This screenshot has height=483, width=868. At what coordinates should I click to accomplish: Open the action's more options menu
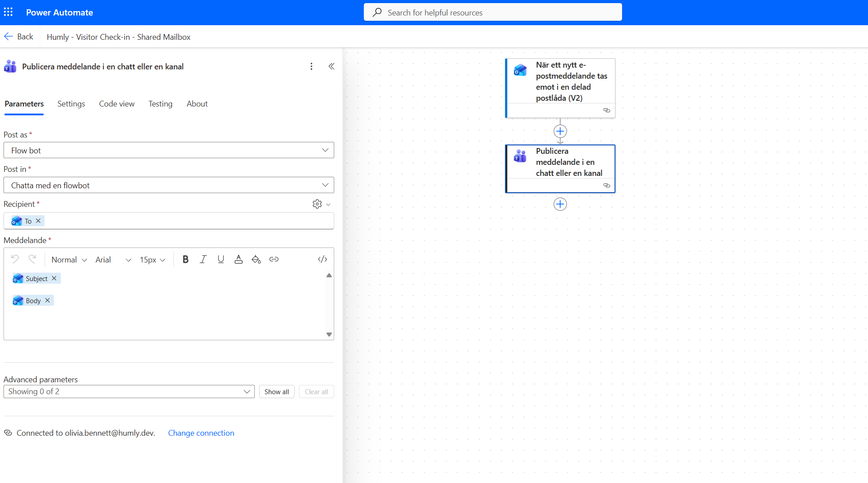(311, 66)
